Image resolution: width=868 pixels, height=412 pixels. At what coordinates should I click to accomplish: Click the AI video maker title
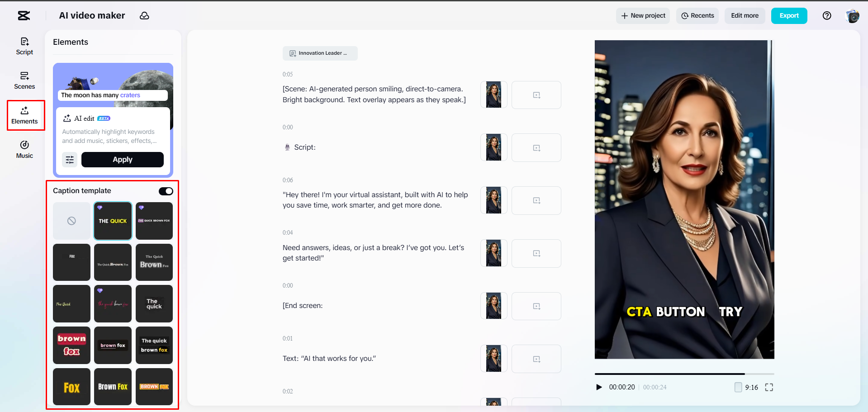coord(91,15)
